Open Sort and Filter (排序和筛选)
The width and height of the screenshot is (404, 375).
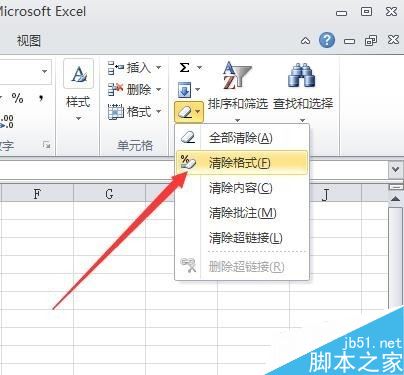[x=237, y=91]
